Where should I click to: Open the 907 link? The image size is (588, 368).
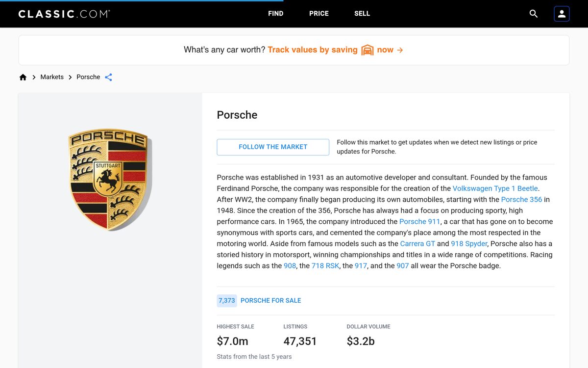[x=403, y=266]
